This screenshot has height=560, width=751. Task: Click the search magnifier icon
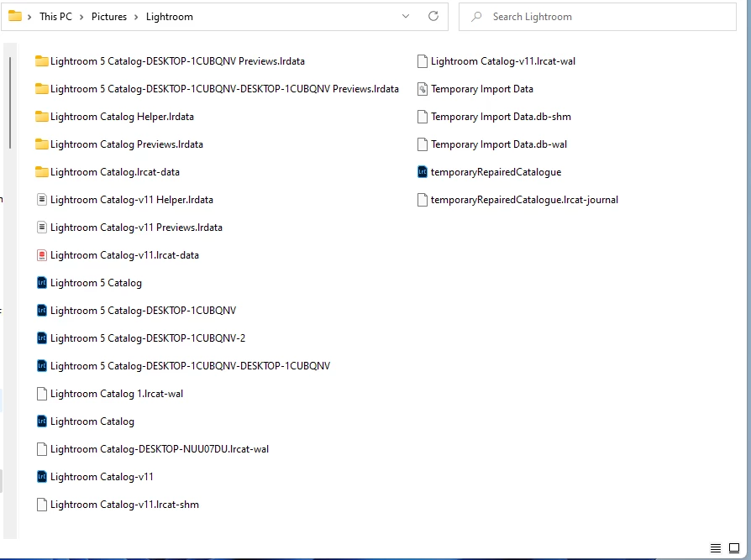tap(476, 17)
